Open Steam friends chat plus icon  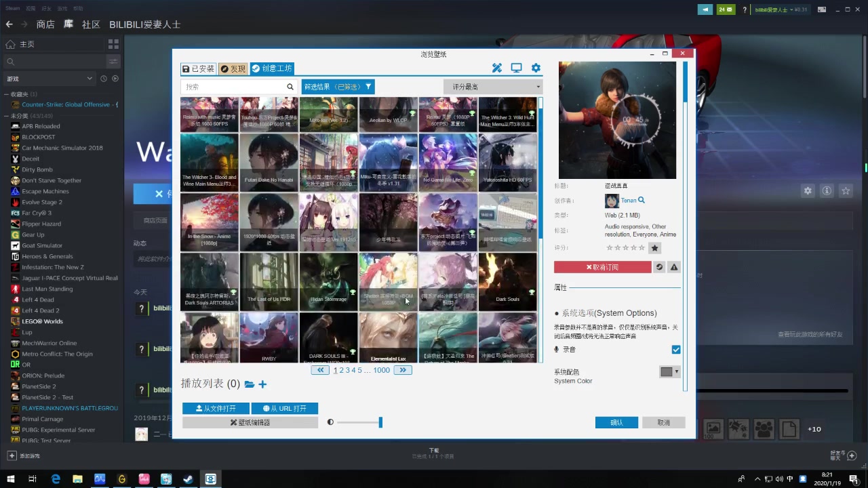coord(852,455)
